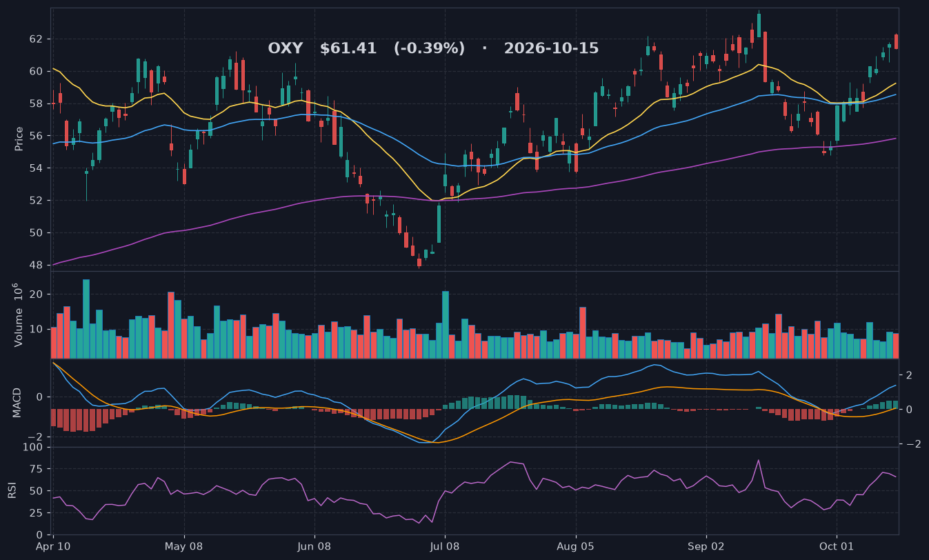The width and height of the screenshot is (929, 560).
Task: Click the 48 tick on the Price axis
Action: 37,266
